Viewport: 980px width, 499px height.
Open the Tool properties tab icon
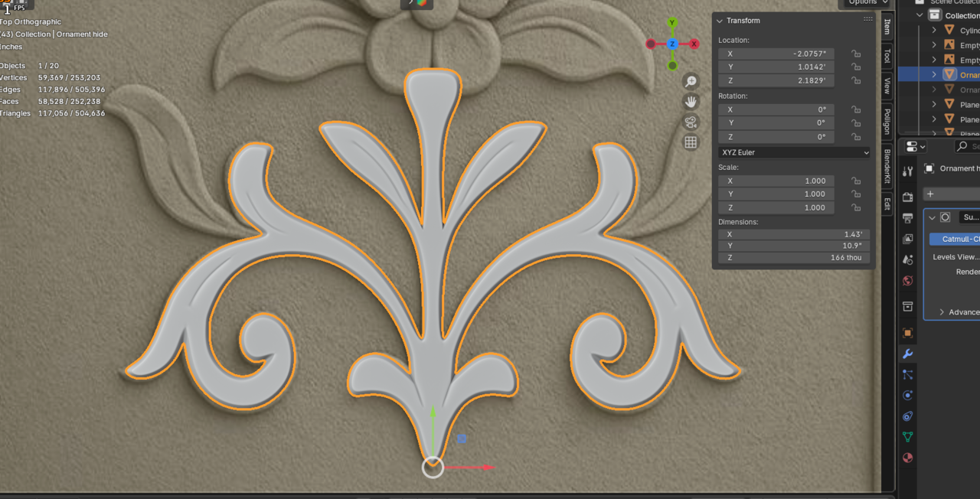point(908,171)
